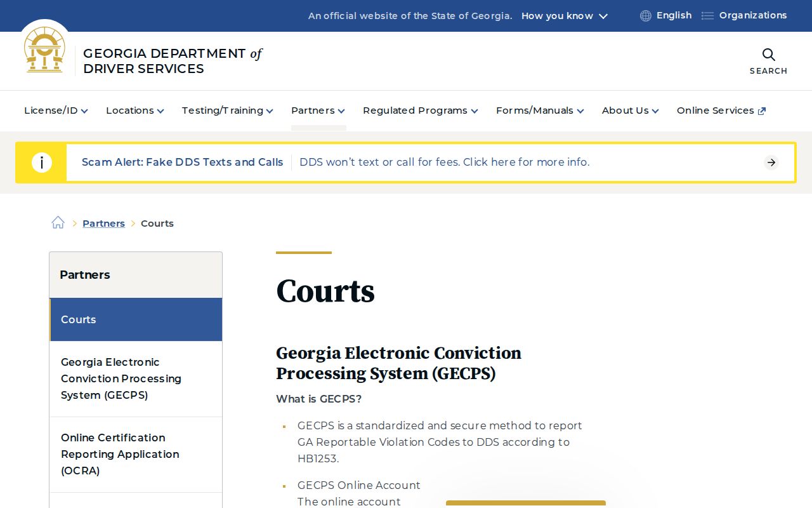Open the About Us menu
This screenshot has width=812, height=508.
point(631,110)
